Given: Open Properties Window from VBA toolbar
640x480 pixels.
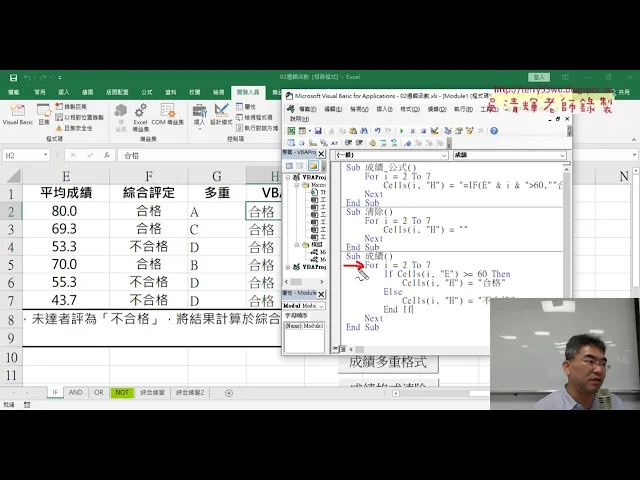Looking at the screenshot, I should point(459,131).
